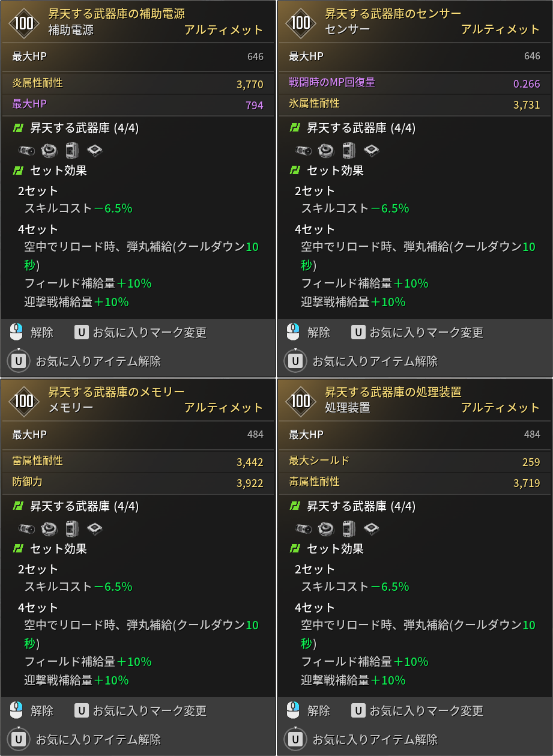Click the level 100 badge on 補助電源 panel
This screenshot has width=553, height=756.
pyautogui.click(x=24, y=23)
